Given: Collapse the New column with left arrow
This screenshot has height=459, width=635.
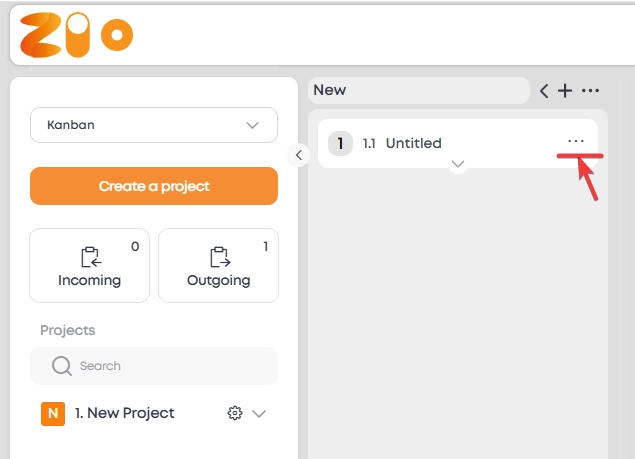Looking at the screenshot, I should [x=544, y=91].
